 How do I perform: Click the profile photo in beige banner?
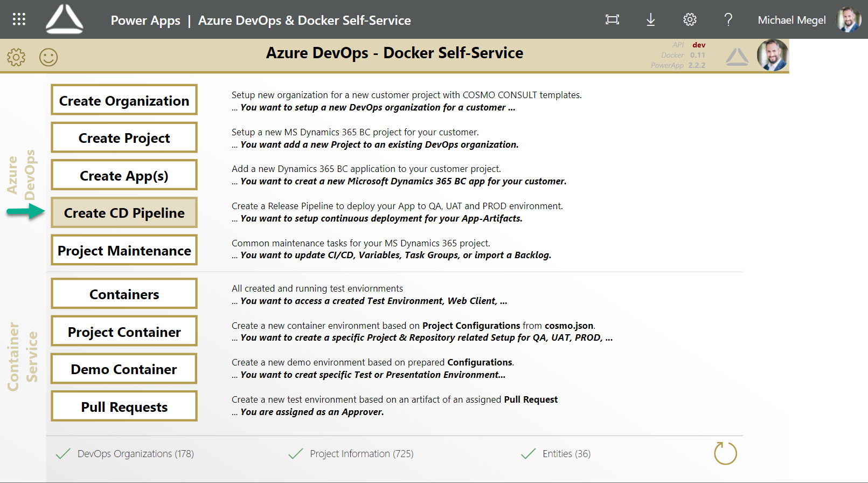point(773,55)
